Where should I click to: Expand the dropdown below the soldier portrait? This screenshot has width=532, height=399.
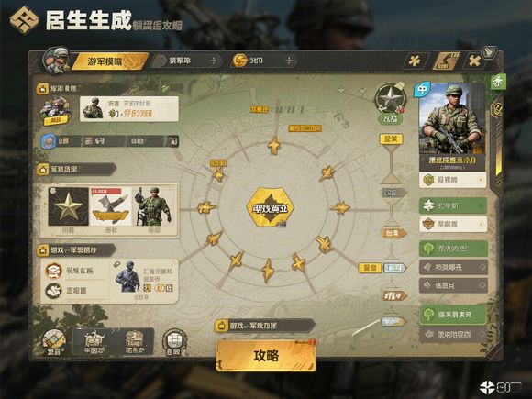click(452, 180)
